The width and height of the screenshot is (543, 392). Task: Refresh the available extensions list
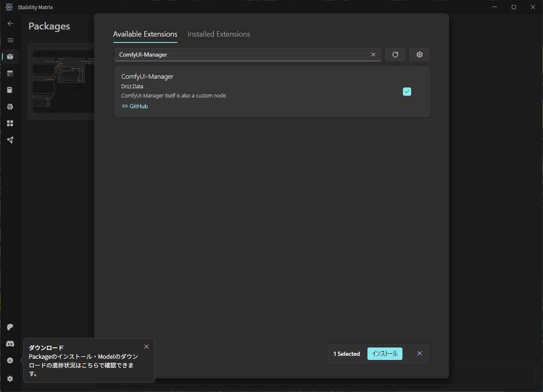click(x=395, y=55)
